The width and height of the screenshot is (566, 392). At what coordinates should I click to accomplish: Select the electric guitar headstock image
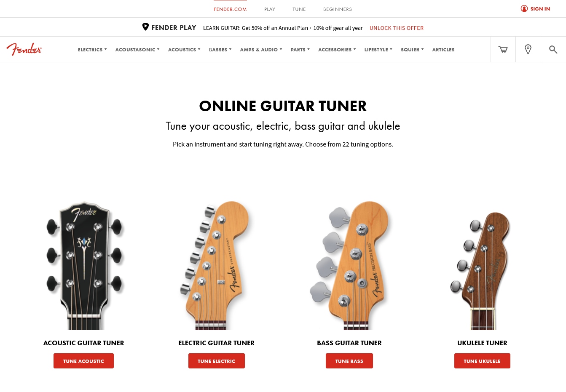216,265
